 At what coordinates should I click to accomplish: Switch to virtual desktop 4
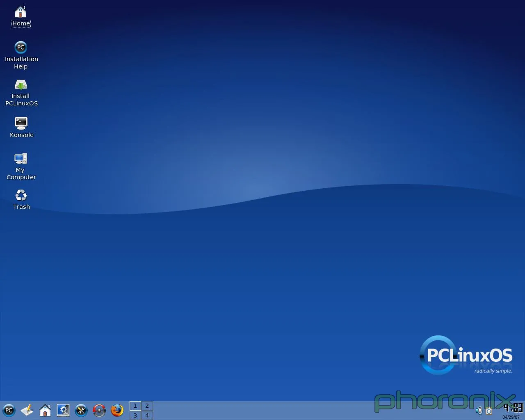pyautogui.click(x=147, y=415)
